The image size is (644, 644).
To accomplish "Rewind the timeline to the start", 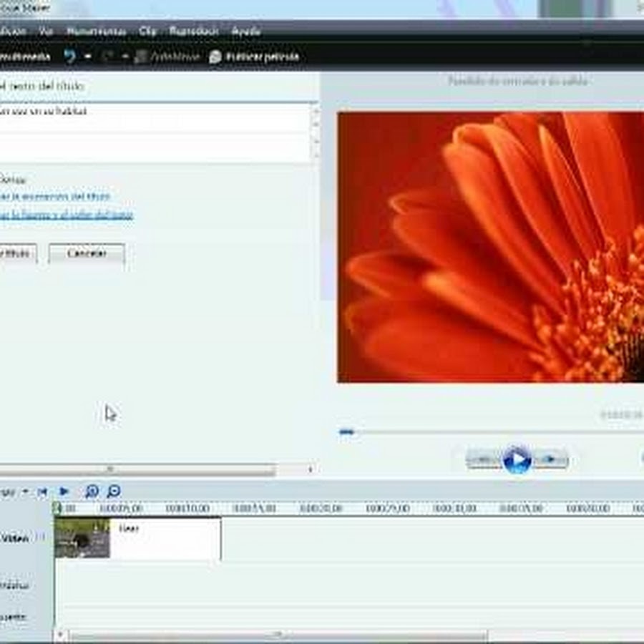I will (43, 492).
